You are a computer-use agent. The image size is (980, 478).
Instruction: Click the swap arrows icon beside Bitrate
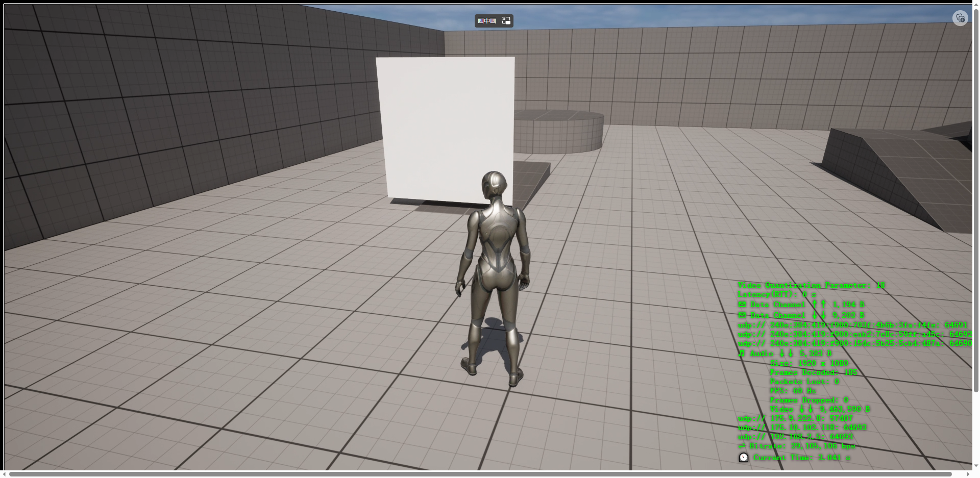tap(742, 446)
